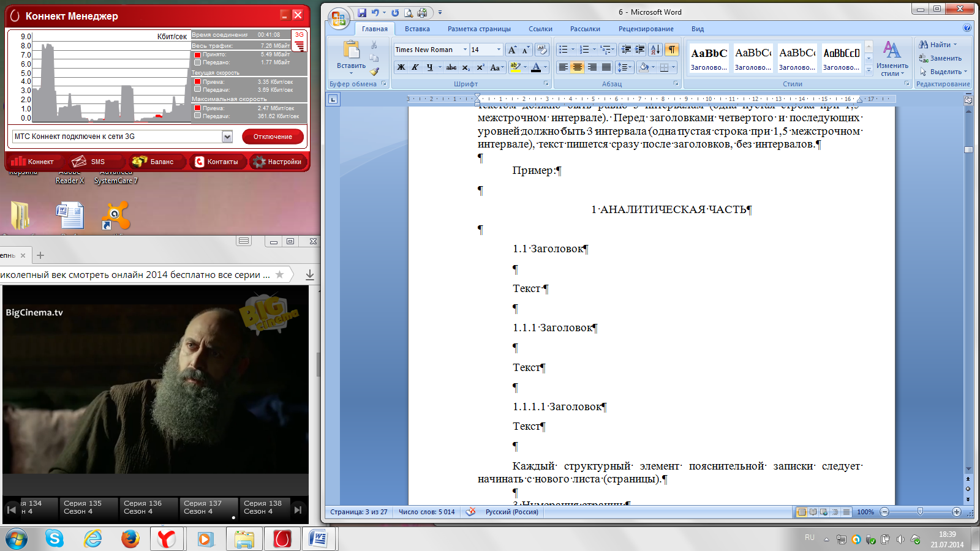The image size is (980, 551).
Task: Click the Shrink Font icon
Action: [x=525, y=50]
